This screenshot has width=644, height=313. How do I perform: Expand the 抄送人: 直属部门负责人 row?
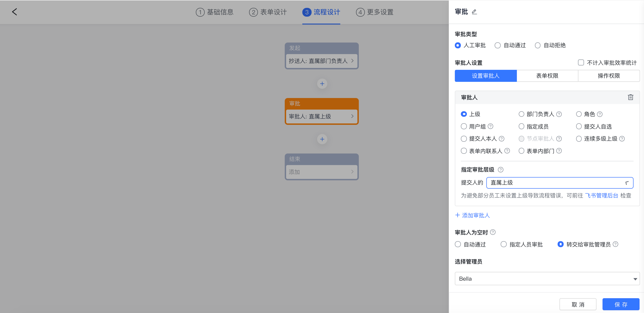[x=322, y=61]
